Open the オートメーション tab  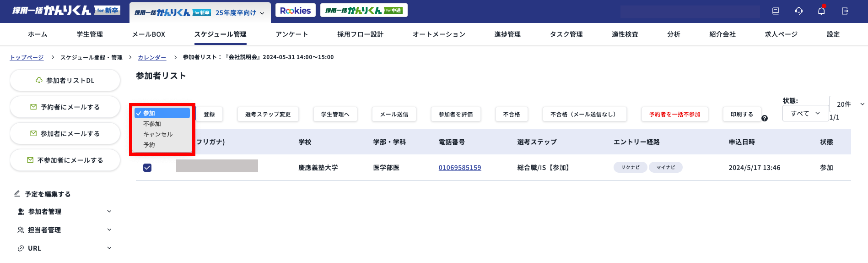click(439, 34)
